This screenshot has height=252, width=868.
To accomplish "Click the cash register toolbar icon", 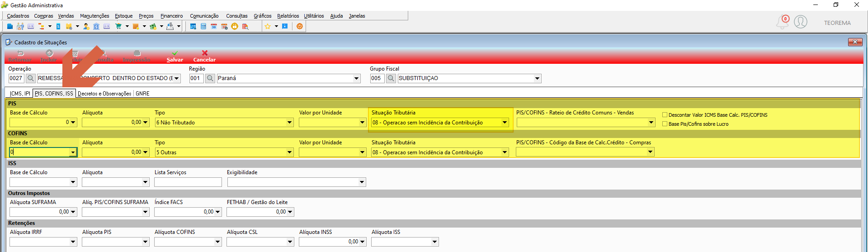I will point(170,26).
